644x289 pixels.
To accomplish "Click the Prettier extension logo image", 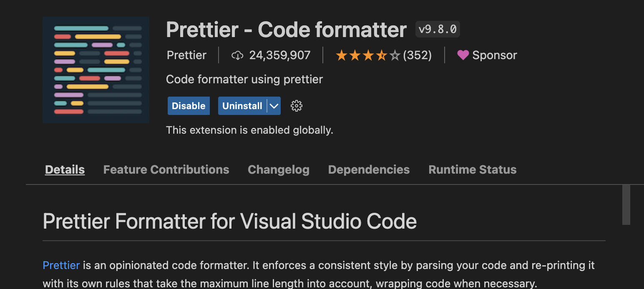I will pos(96,70).
